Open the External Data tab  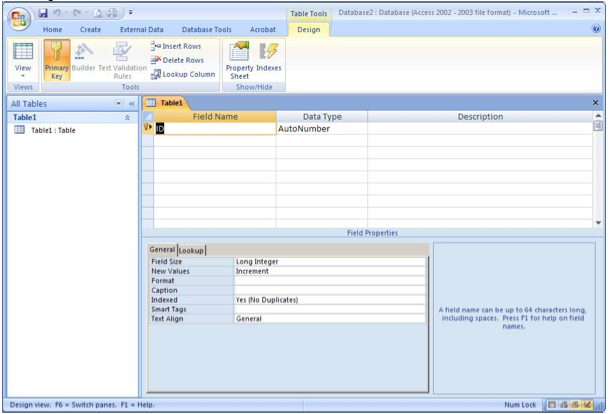coord(142,30)
